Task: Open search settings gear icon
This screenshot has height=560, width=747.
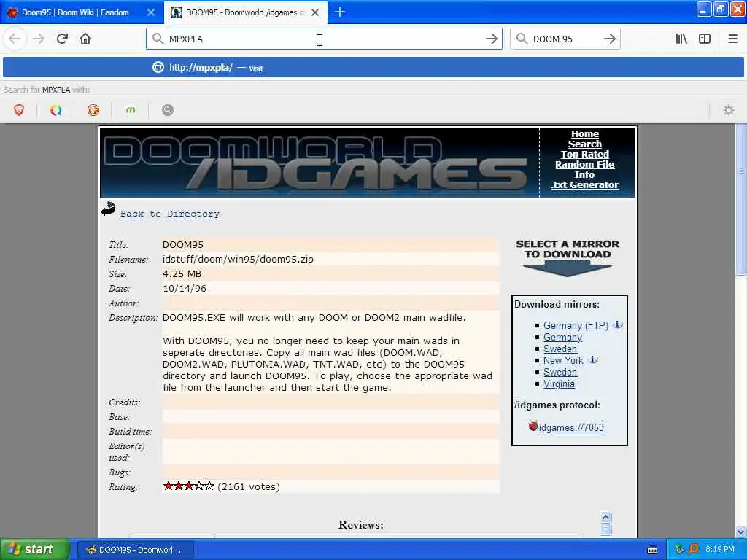Action: (x=729, y=110)
